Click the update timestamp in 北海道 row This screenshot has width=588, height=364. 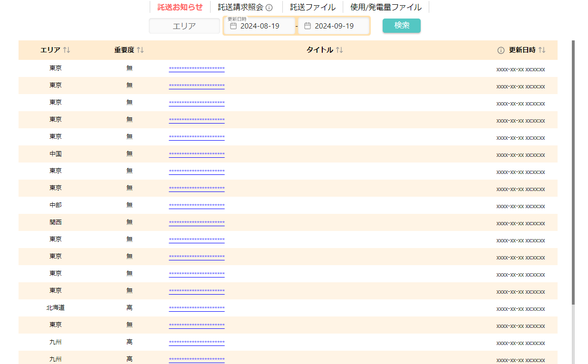521,309
